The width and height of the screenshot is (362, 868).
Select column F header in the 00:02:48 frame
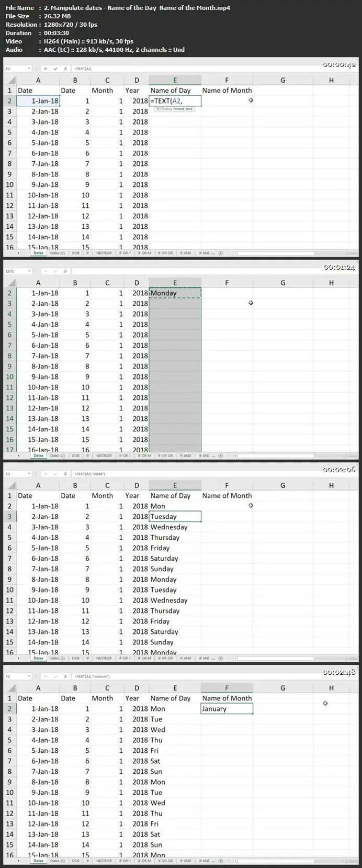click(227, 688)
